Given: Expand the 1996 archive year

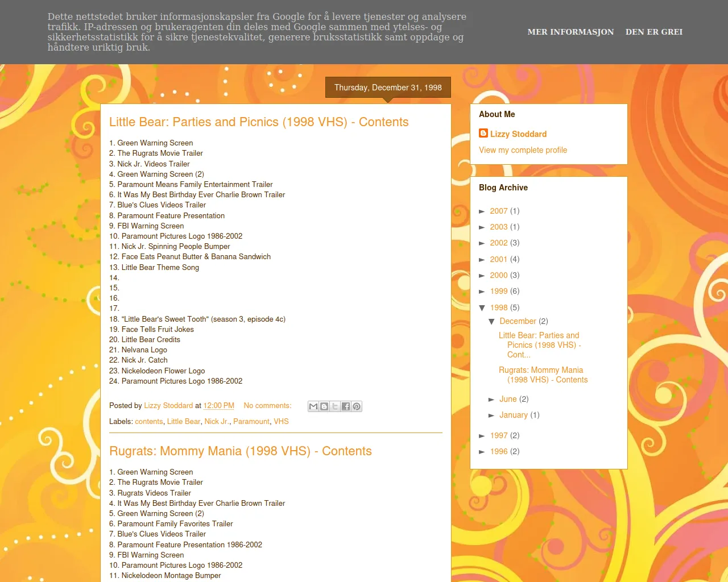Looking at the screenshot, I should 482,452.
